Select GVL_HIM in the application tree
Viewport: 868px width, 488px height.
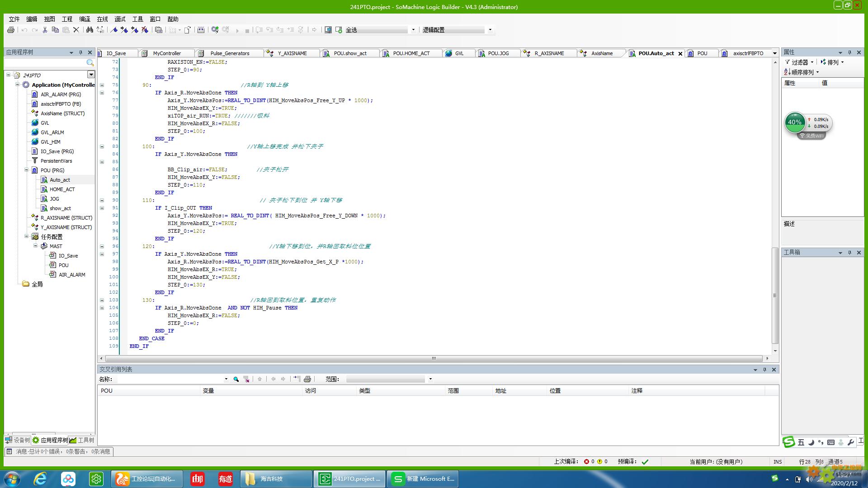click(50, 142)
